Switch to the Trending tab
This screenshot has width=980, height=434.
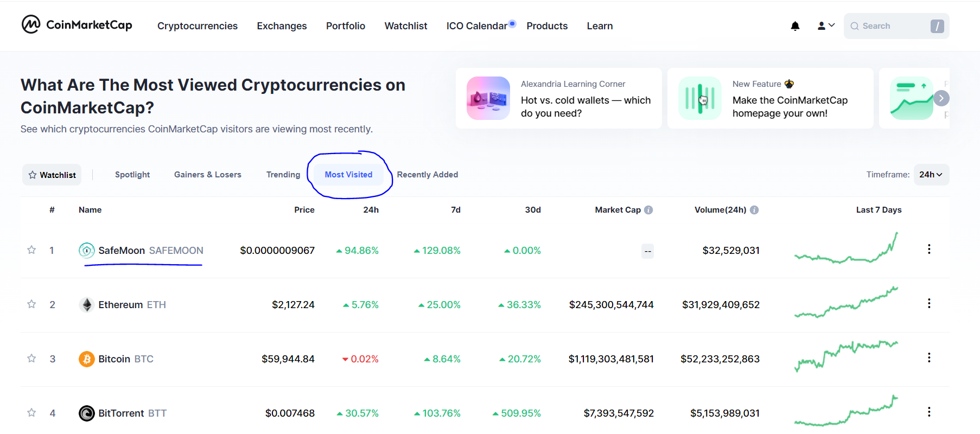[283, 175]
